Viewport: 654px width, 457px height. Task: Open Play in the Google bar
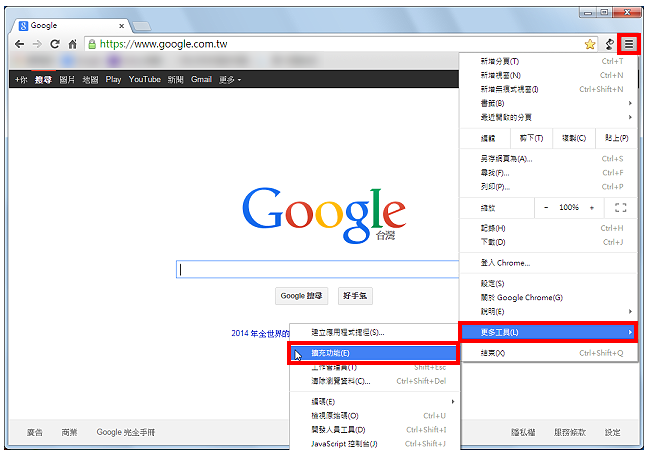pyautogui.click(x=113, y=80)
